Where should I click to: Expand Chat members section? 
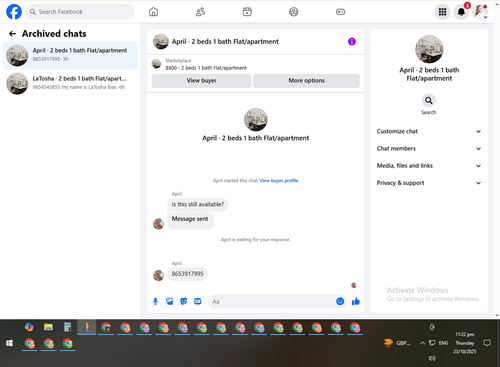pyautogui.click(x=429, y=149)
